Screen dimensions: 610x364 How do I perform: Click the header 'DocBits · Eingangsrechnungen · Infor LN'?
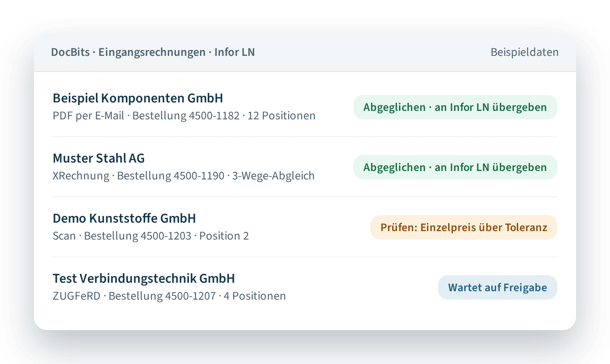[153, 52]
